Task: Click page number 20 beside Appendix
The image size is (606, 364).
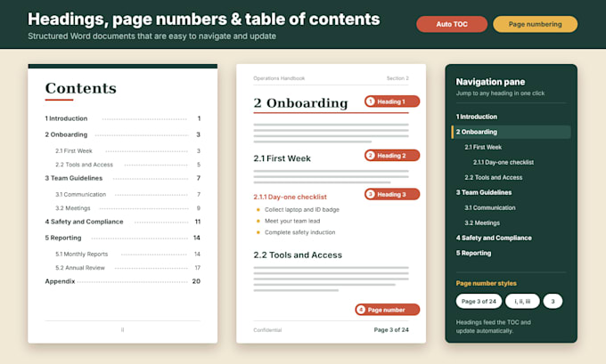Action: tap(196, 281)
